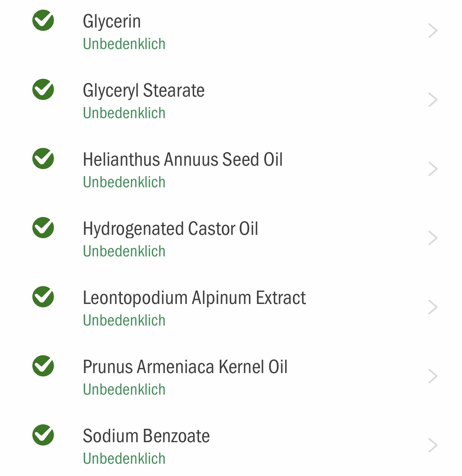Tap the checkmark icon next to Hydrogenated Castor Oil
The height and width of the screenshot is (476, 462).
(43, 228)
